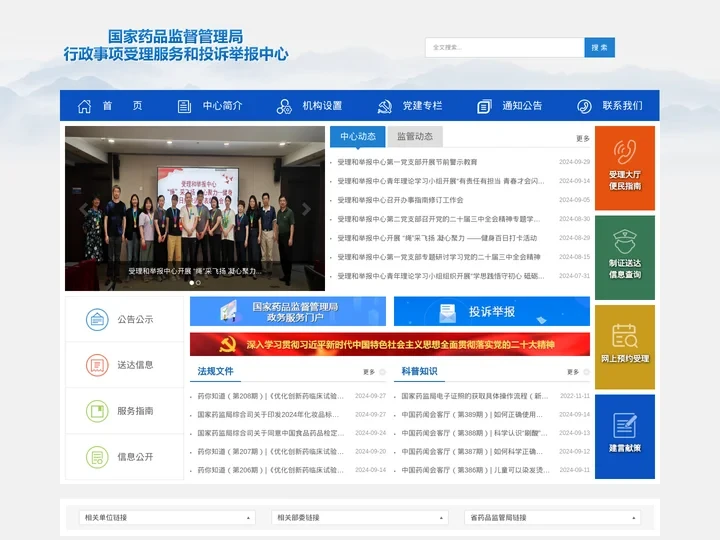Image resolution: width=720 pixels, height=540 pixels.
Task: Open news dated 2024-07-31 in 中心动态
Action: 441,276
